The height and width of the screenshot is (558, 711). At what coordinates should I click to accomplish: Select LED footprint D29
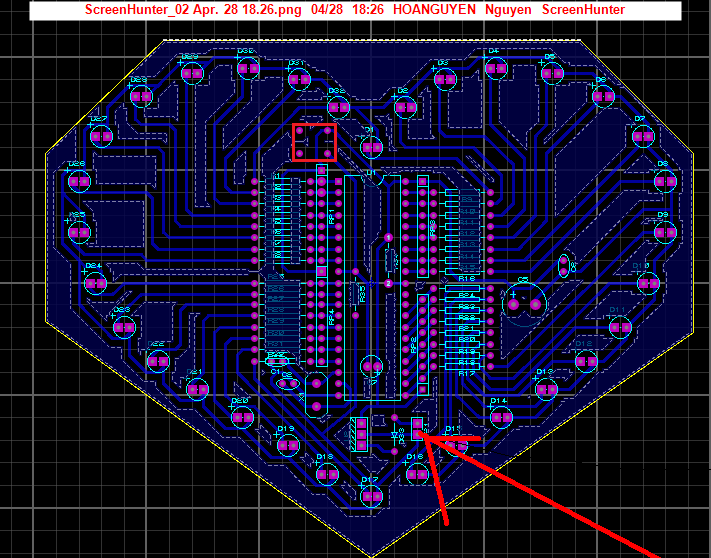pos(192,73)
